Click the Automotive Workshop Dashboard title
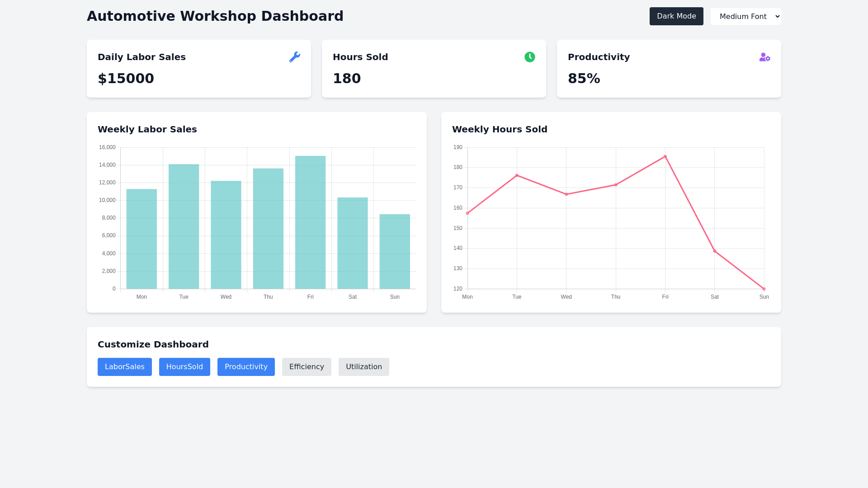868x488 pixels. pos(215,16)
